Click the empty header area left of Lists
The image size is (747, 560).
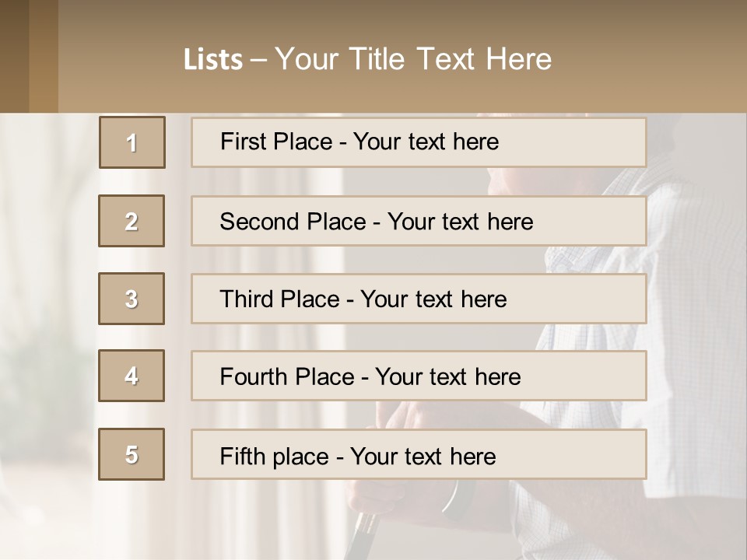point(117,59)
